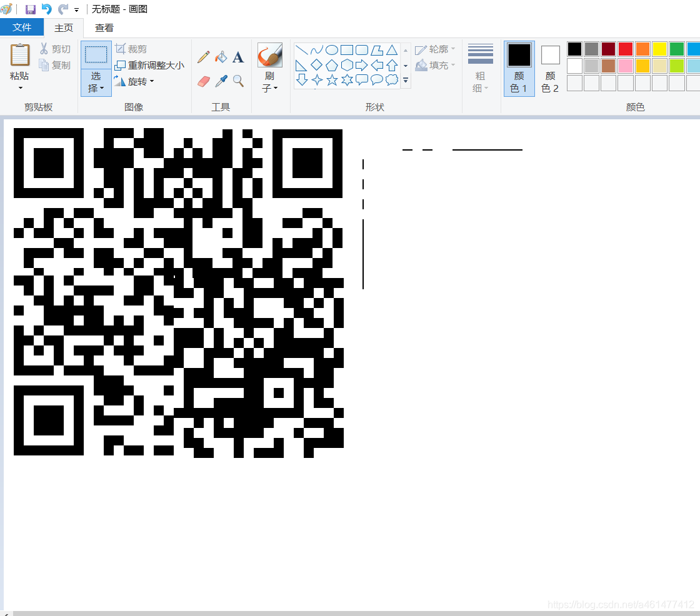Select the Text tool

pos(238,57)
